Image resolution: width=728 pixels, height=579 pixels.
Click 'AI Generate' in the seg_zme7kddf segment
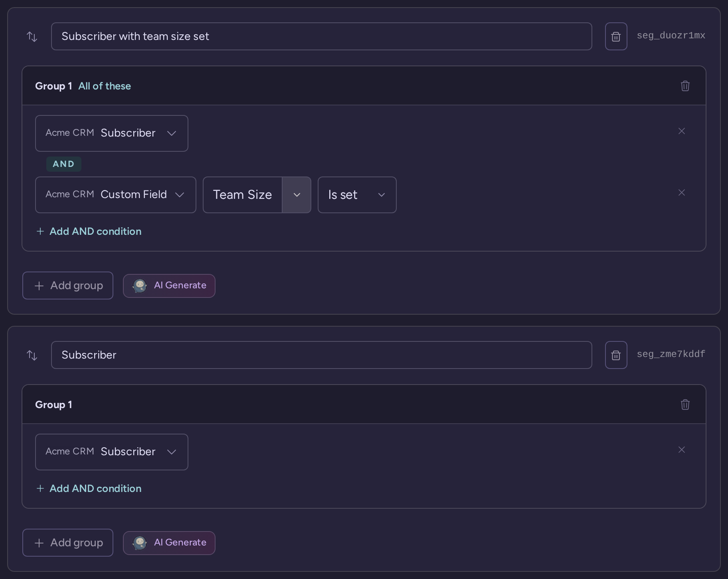click(169, 543)
